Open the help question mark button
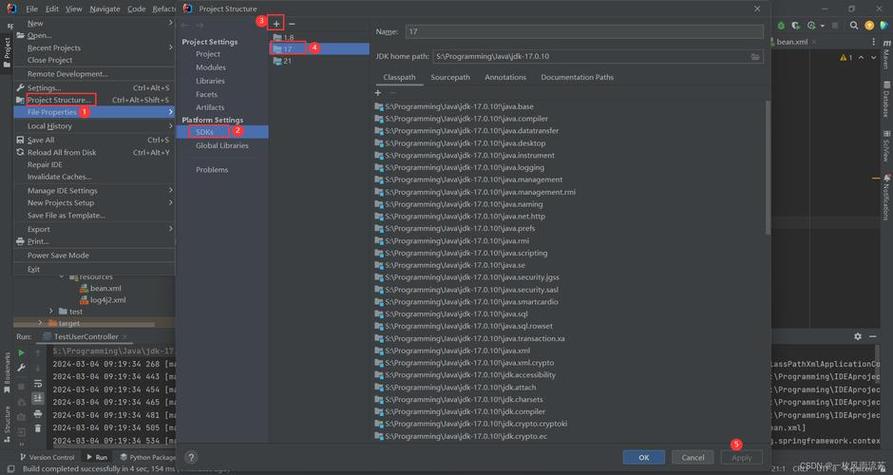 click(191, 457)
